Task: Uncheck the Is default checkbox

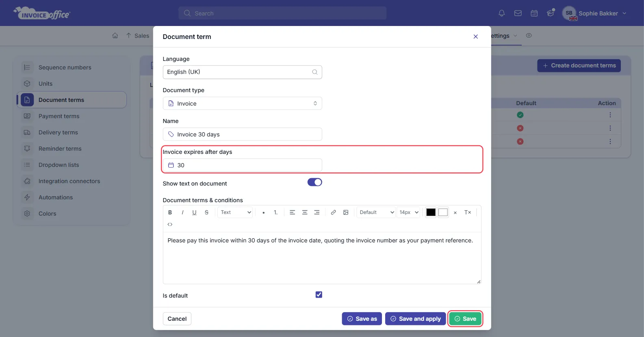Action: click(x=319, y=295)
